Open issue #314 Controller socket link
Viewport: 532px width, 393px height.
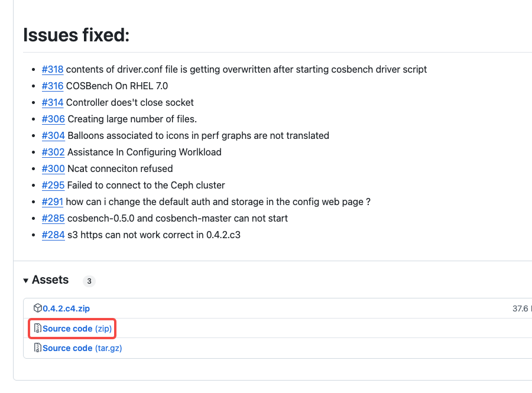click(x=53, y=102)
